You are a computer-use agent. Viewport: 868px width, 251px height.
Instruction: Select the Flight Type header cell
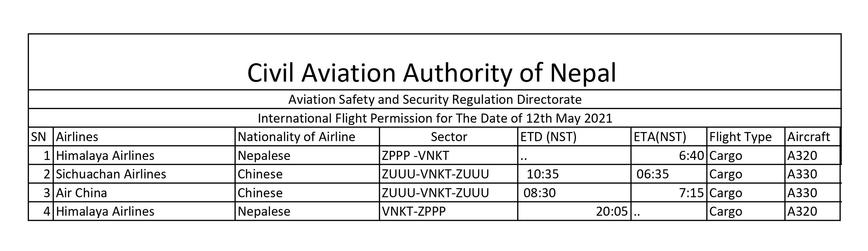740,137
